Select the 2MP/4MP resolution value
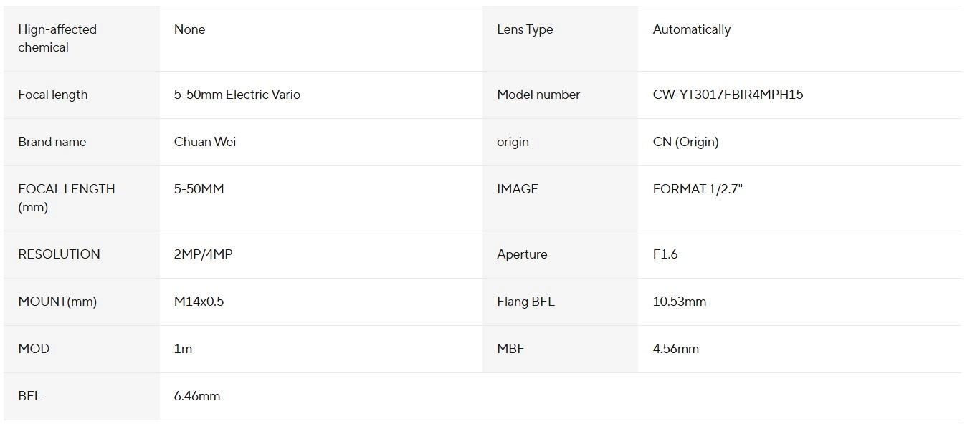The image size is (980, 424). pos(204,254)
